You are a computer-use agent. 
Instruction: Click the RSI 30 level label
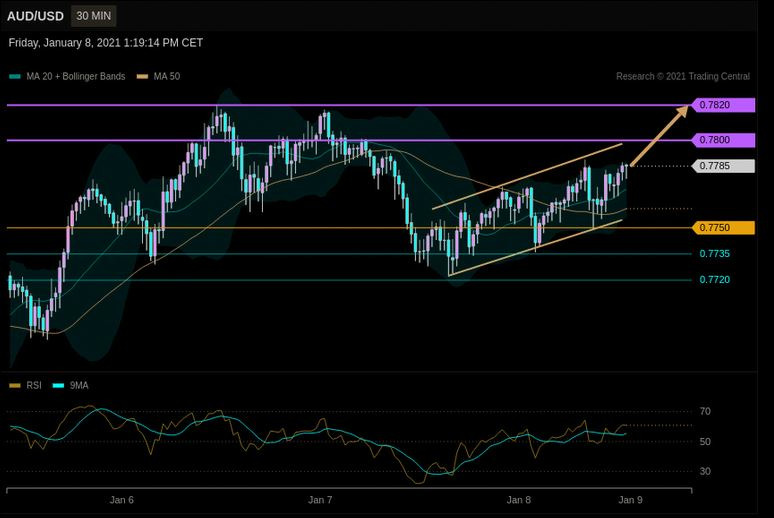click(705, 471)
